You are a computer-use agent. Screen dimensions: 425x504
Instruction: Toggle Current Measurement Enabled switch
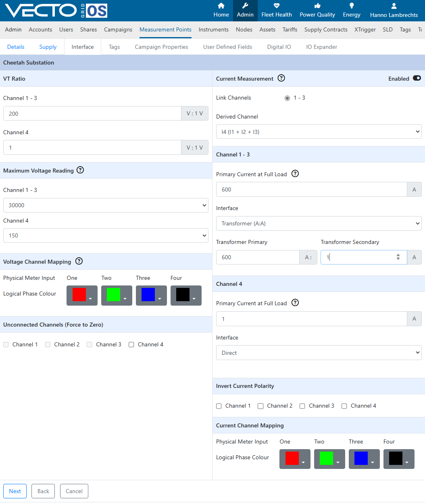tap(417, 78)
